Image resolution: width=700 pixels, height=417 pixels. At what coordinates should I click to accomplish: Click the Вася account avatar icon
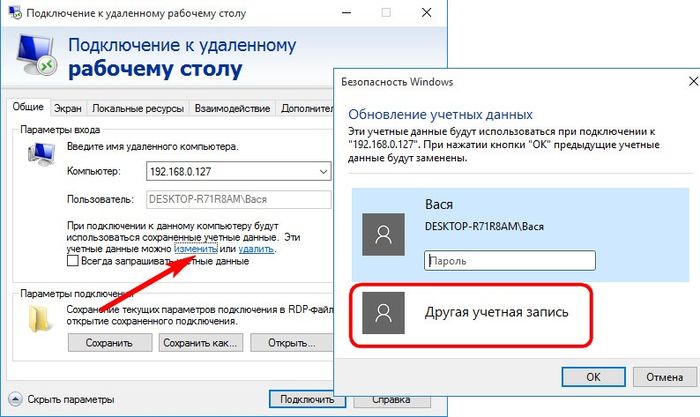(x=380, y=233)
